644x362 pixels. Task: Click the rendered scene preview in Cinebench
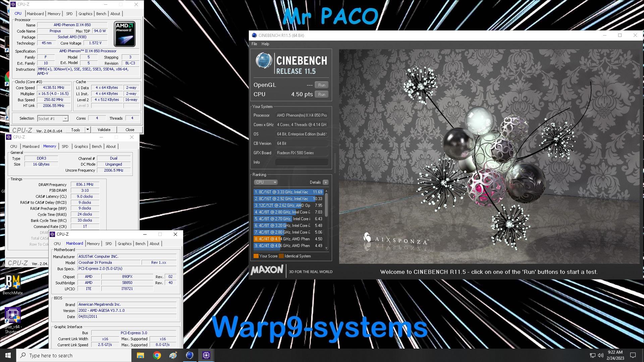[489, 157]
